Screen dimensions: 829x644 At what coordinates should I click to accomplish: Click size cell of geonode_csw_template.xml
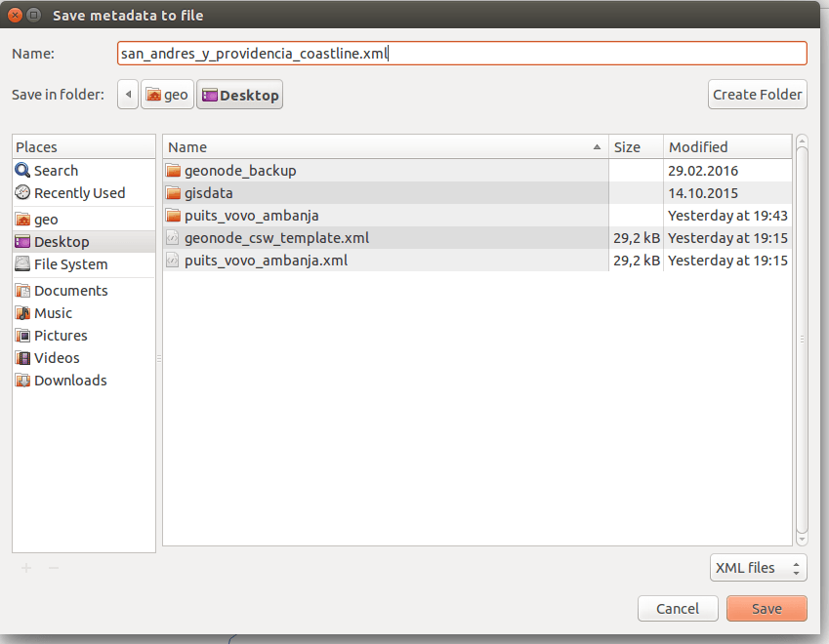coord(637,238)
